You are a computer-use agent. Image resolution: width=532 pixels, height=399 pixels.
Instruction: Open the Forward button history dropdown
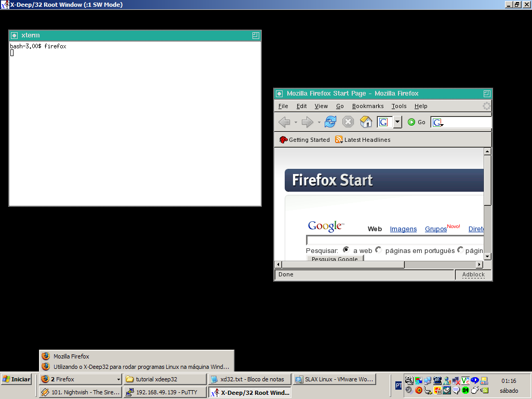pyautogui.click(x=319, y=122)
